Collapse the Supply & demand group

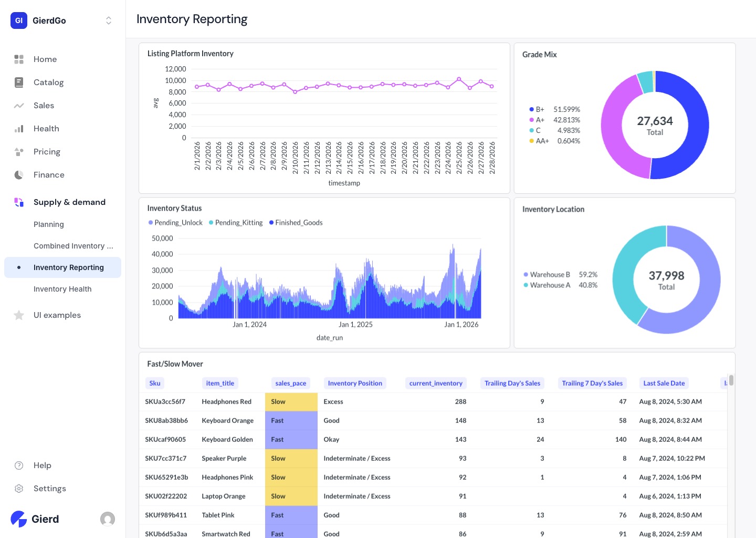[x=69, y=202]
